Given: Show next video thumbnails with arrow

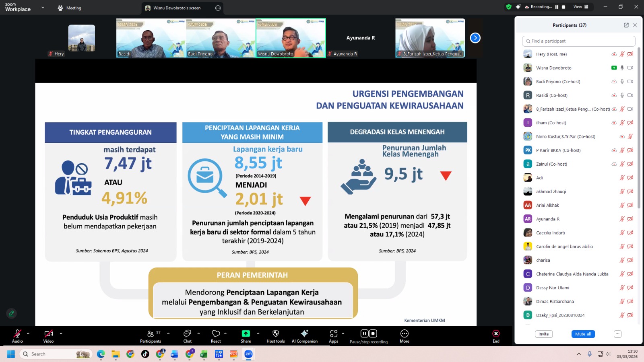Looking at the screenshot, I should click(x=475, y=38).
